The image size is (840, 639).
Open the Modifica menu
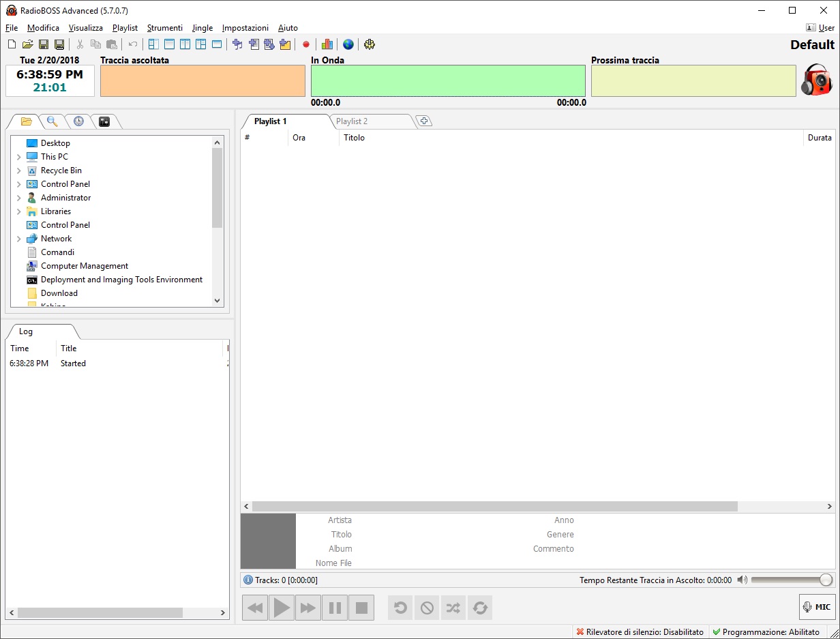(43, 28)
